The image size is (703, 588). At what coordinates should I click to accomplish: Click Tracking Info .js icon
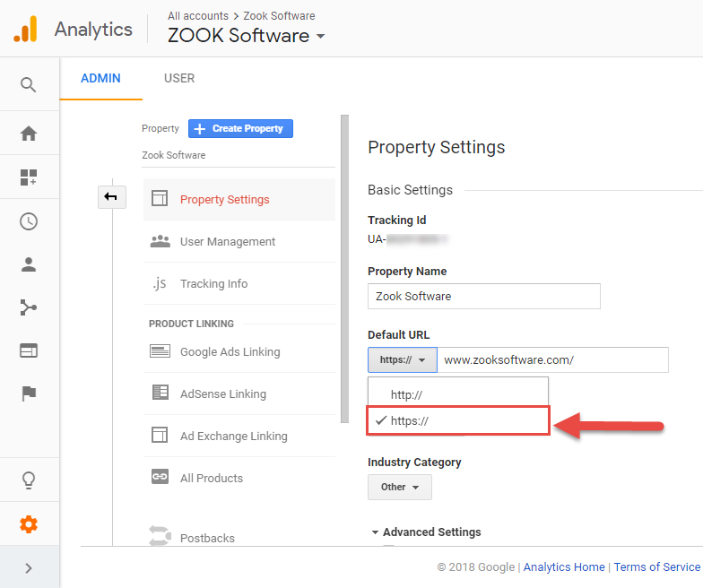coord(160,283)
